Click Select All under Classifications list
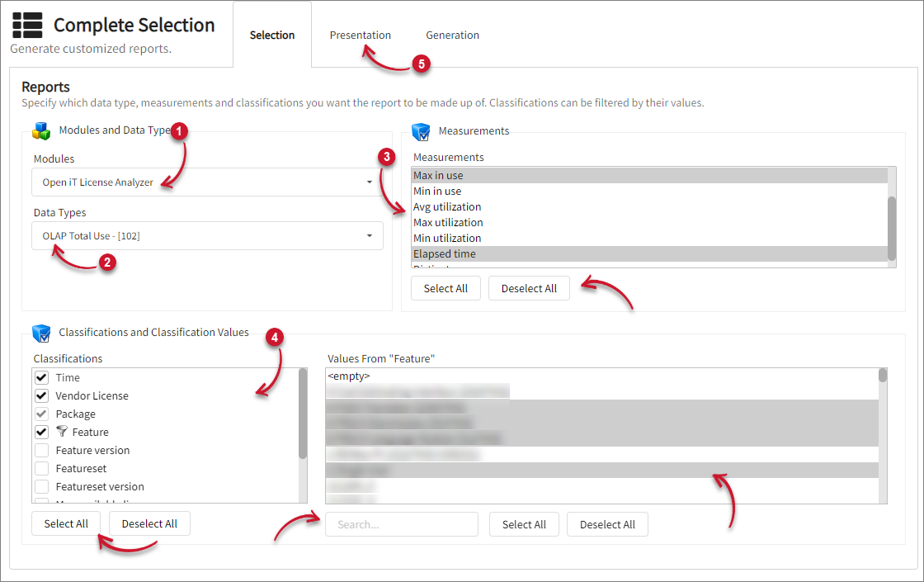The width and height of the screenshot is (924, 582). (66, 523)
